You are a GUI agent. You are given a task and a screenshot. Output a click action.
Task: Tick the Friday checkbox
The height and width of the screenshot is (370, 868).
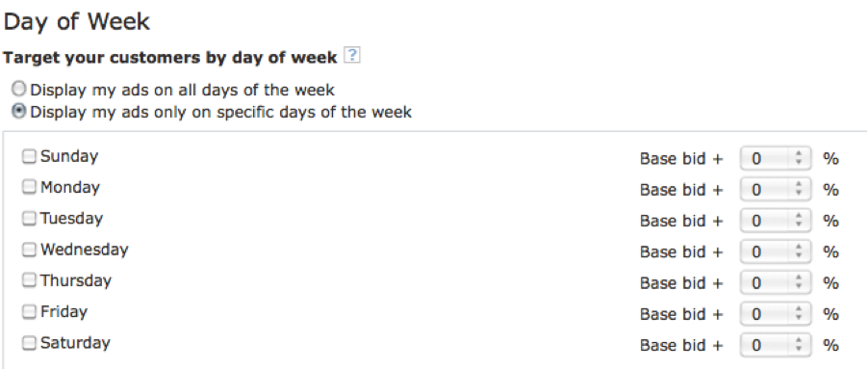coord(29,312)
